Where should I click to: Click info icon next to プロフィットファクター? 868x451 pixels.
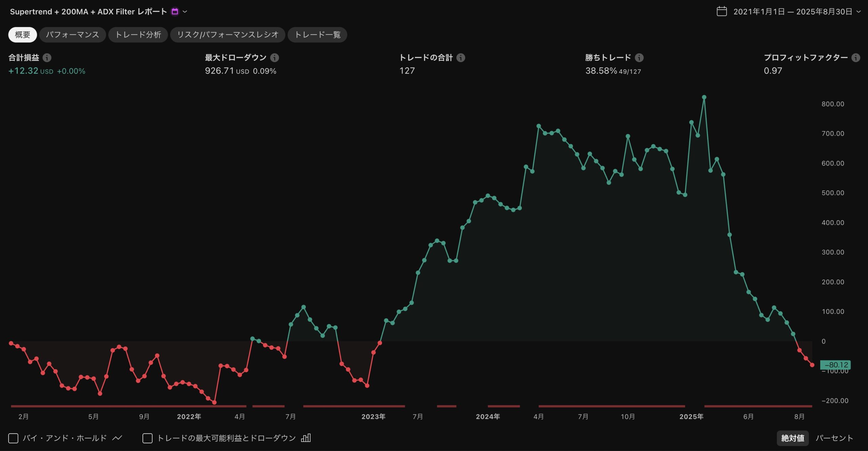856,58
